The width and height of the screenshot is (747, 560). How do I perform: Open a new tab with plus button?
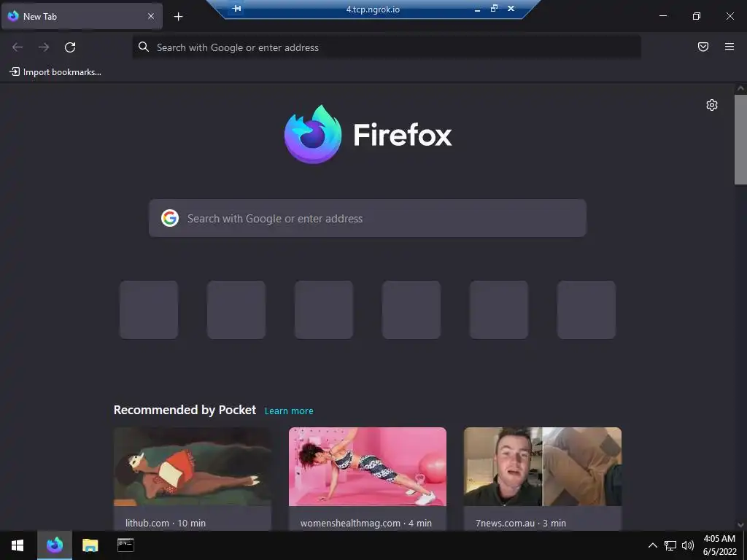tap(178, 17)
